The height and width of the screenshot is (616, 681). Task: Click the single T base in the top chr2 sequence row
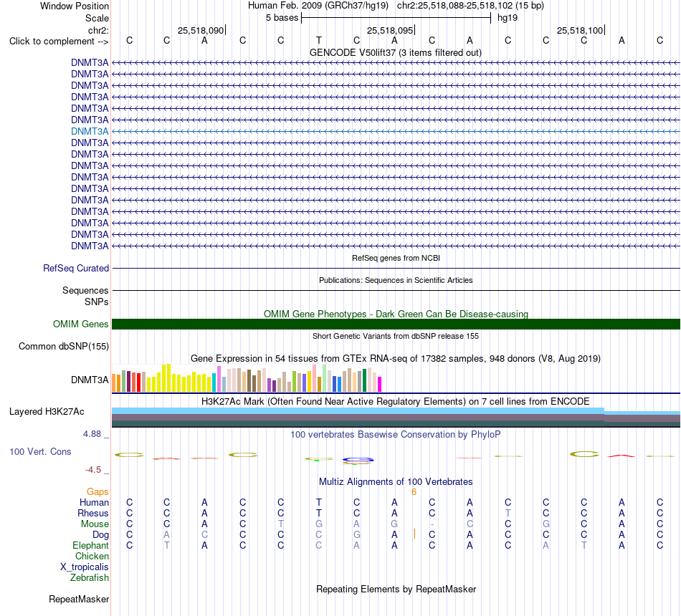pyautogui.click(x=319, y=40)
